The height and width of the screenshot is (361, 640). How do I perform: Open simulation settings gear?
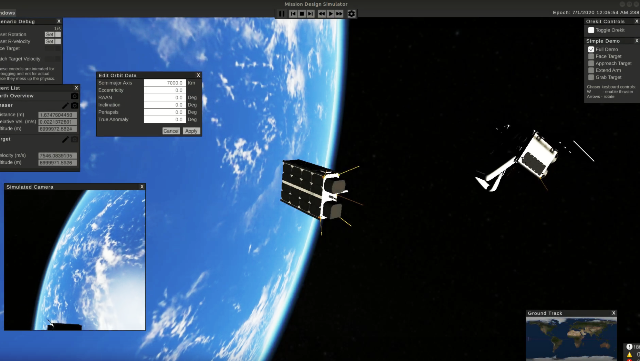(351, 14)
